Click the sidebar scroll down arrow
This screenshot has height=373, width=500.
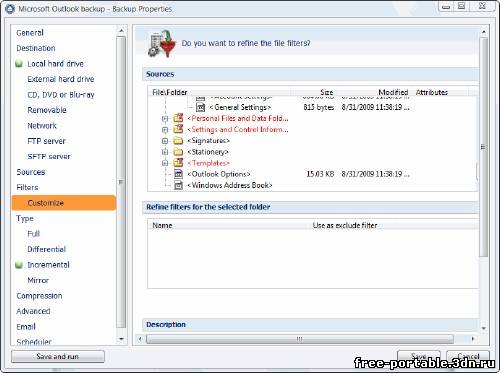point(121,339)
